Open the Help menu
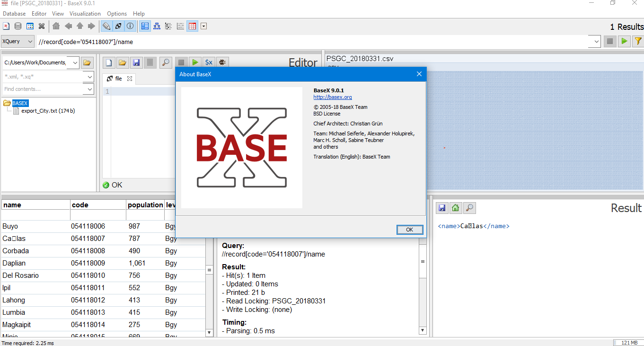 point(139,14)
